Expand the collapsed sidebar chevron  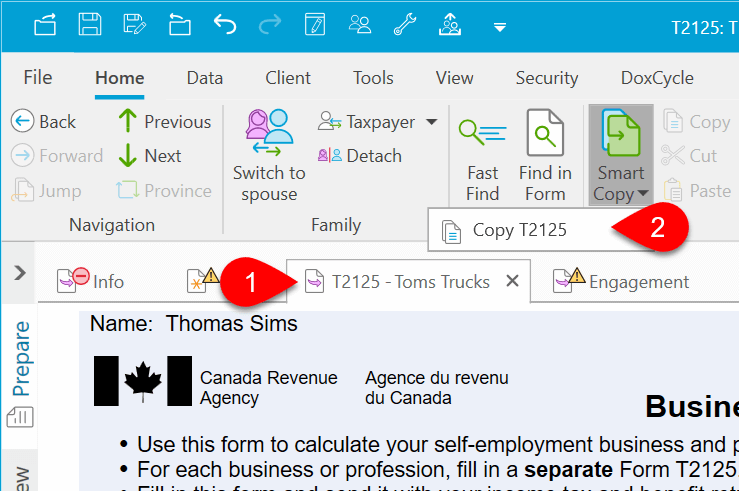tap(20, 272)
